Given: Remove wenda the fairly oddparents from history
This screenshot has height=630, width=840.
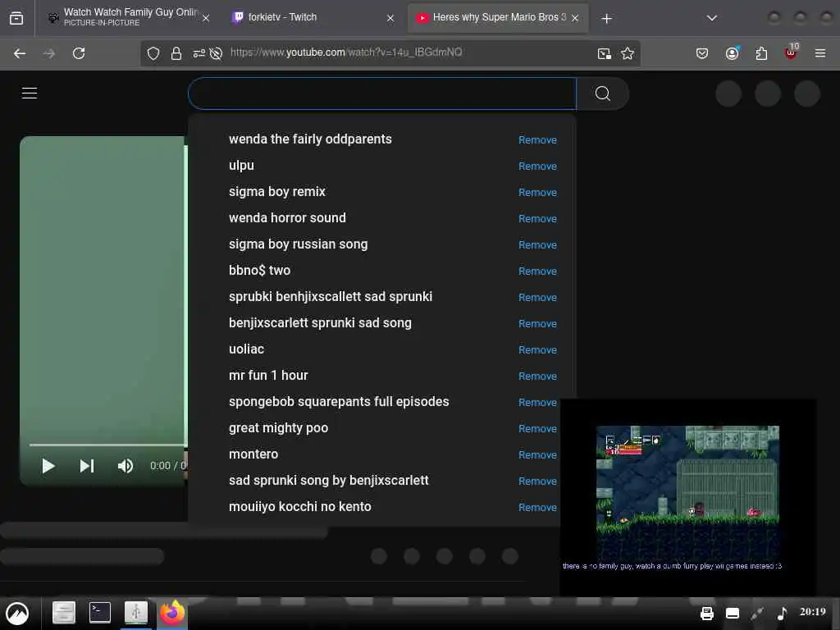Looking at the screenshot, I should coord(537,139).
